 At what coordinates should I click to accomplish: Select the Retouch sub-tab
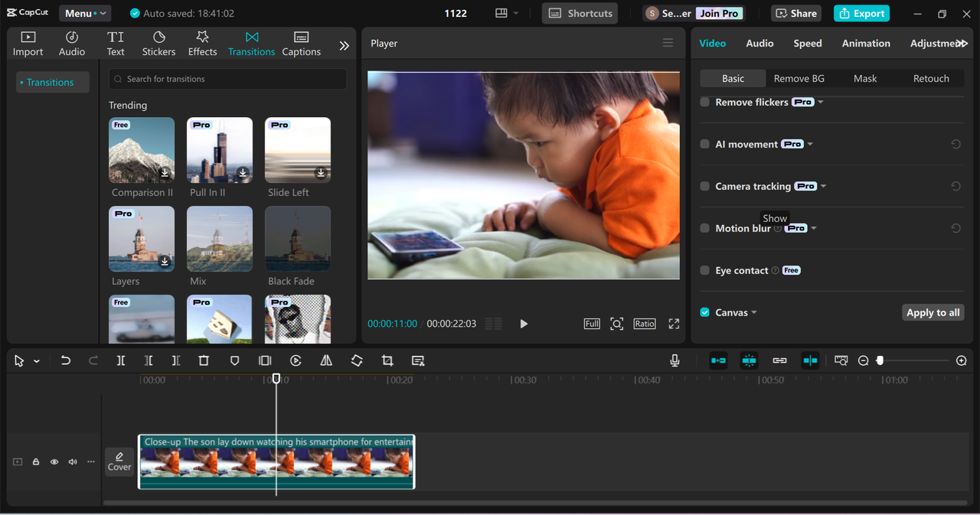pyautogui.click(x=931, y=78)
